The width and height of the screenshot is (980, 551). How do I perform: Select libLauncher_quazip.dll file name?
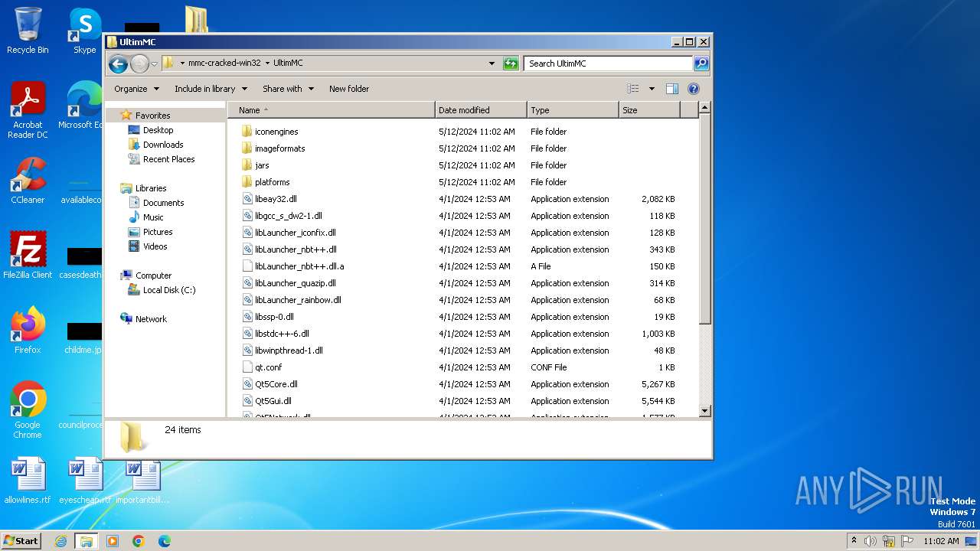[x=296, y=283]
